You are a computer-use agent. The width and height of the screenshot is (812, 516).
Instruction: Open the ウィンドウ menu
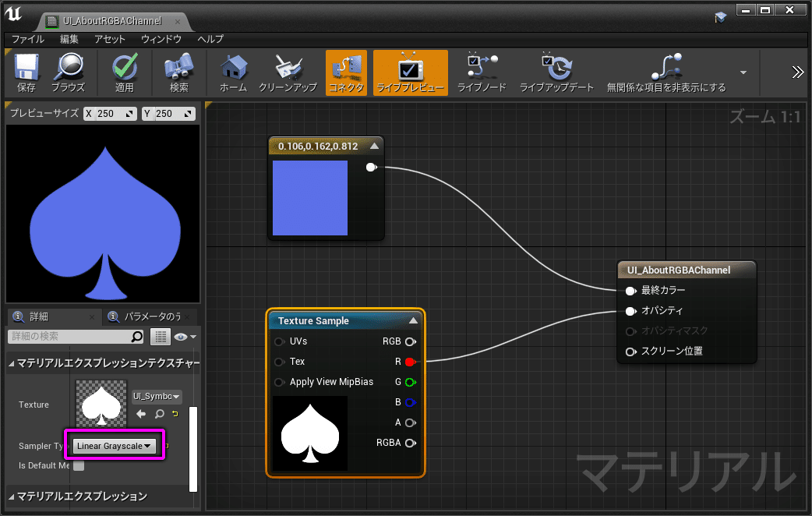[x=161, y=40]
